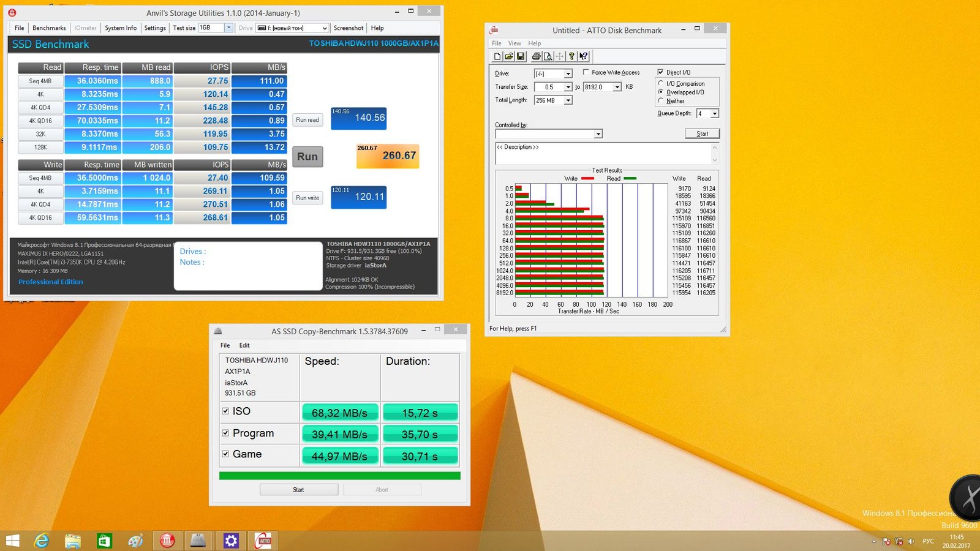
Task: Open the File menu in Anvil's Storage Utilities
Action: 20,28
